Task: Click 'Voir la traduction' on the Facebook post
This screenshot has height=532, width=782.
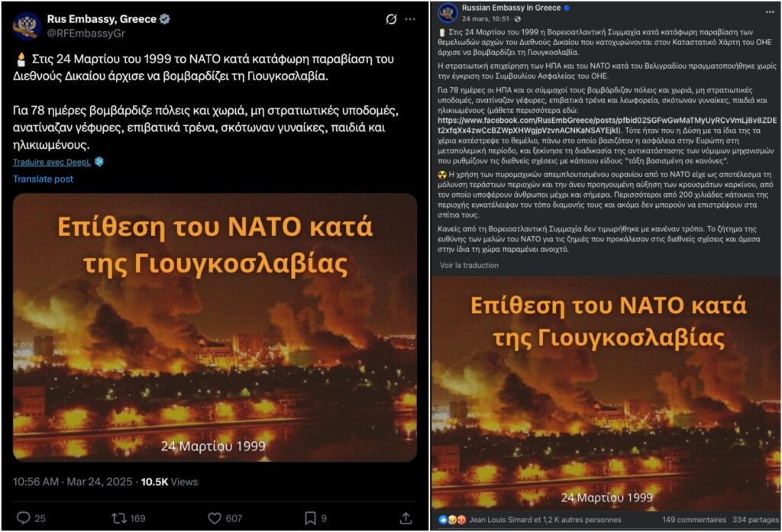Action: click(470, 266)
